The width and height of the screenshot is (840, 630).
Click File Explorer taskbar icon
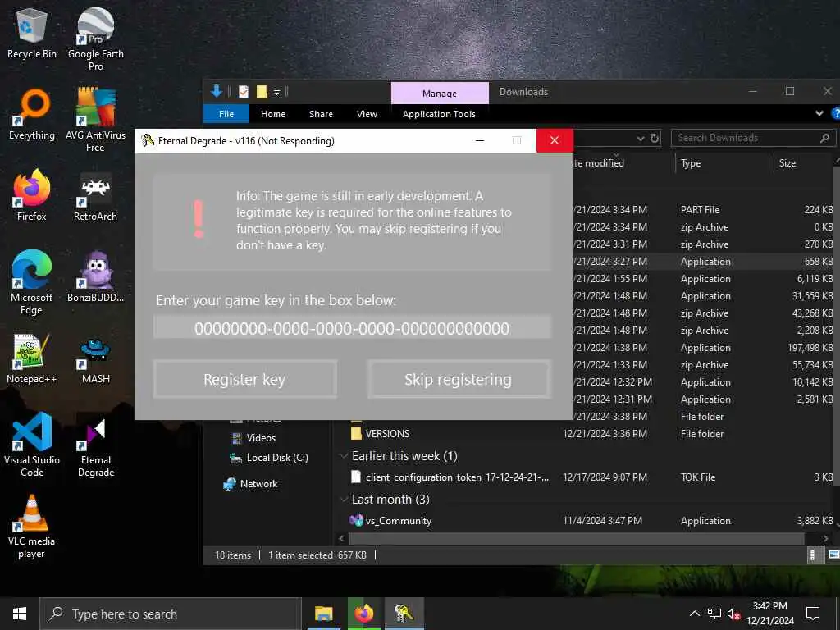[323, 614]
